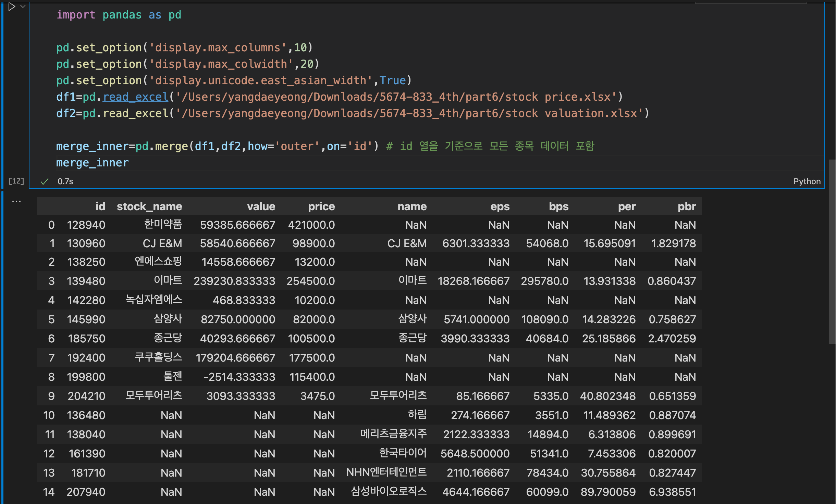This screenshot has width=836, height=504.
Task: Click name cell 한국타이어
Action: tap(403, 453)
